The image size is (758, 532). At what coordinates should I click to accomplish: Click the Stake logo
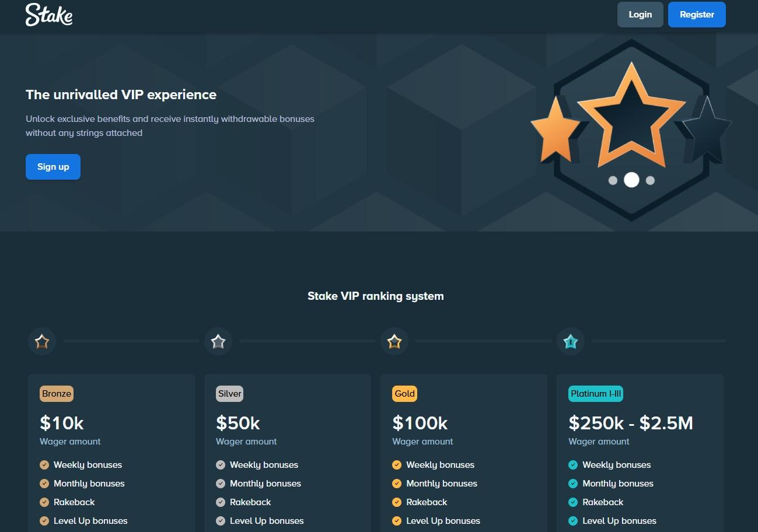point(49,15)
